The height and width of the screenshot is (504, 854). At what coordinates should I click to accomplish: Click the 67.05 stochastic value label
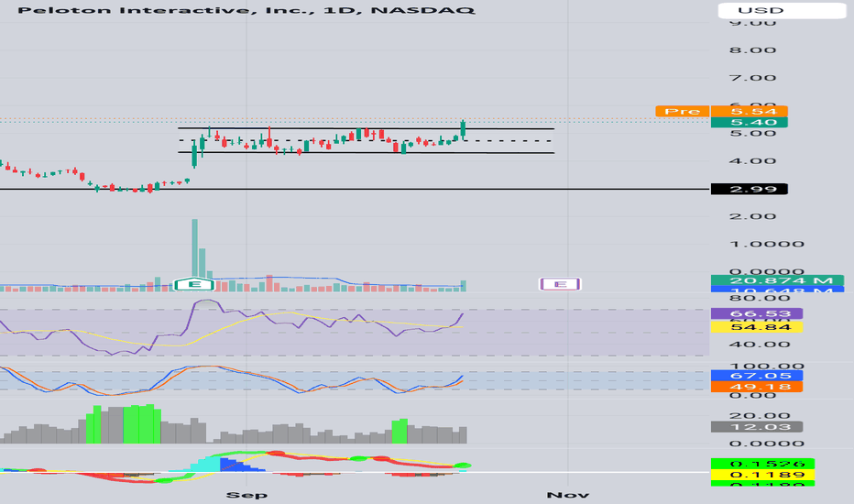[x=757, y=376]
